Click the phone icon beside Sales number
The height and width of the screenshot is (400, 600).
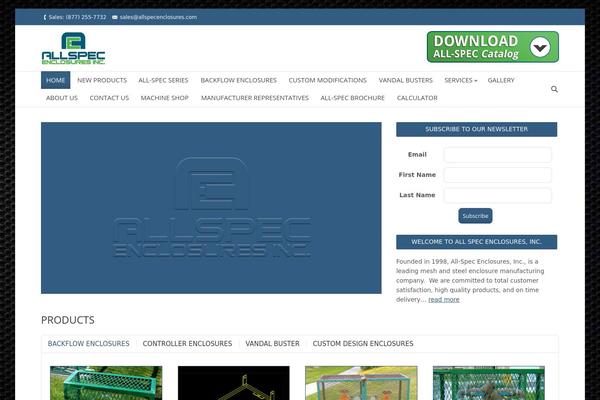pyautogui.click(x=45, y=17)
